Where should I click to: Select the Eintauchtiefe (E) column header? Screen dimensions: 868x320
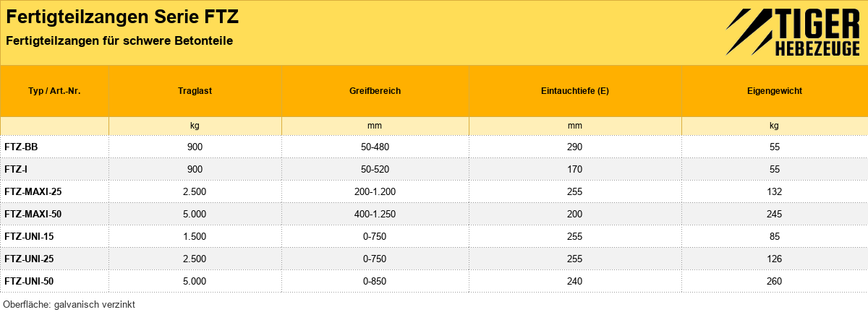click(x=575, y=91)
